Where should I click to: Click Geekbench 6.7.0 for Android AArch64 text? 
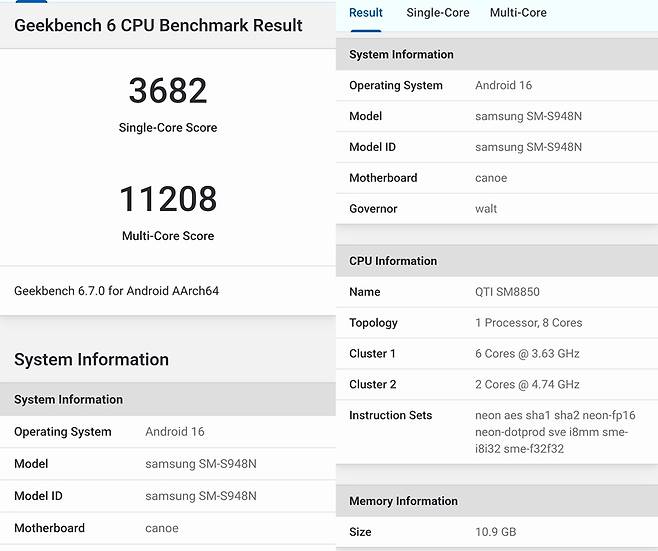click(x=117, y=291)
